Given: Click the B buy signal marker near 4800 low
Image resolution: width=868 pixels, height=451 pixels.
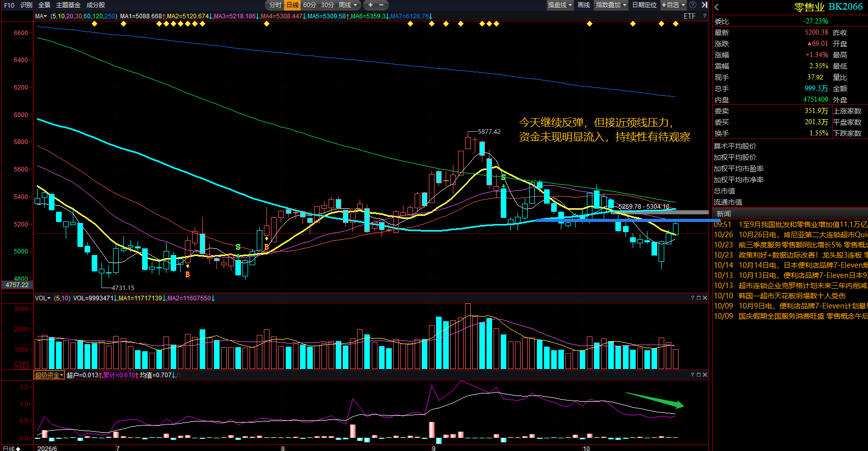Looking at the screenshot, I should click(x=187, y=274).
